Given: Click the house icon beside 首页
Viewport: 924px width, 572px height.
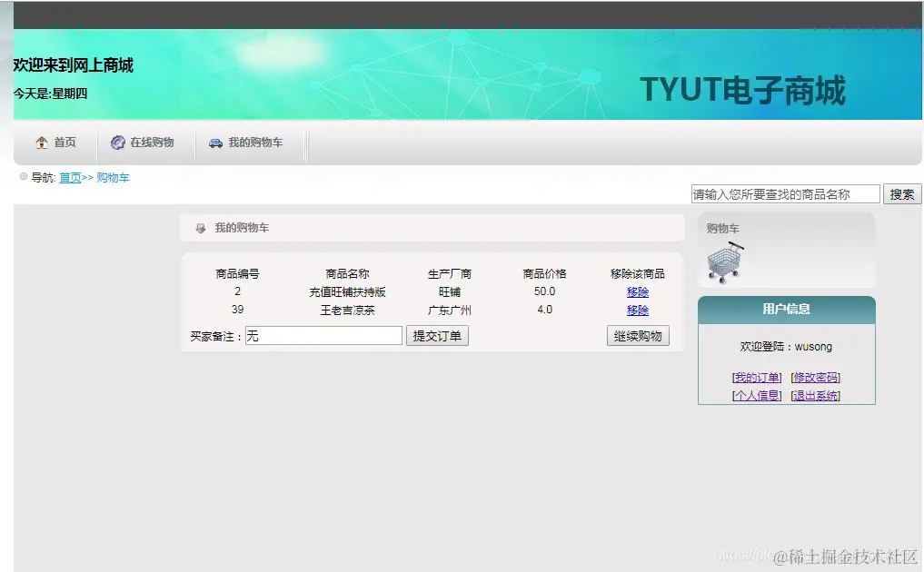Looking at the screenshot, I should click(41, 143).
